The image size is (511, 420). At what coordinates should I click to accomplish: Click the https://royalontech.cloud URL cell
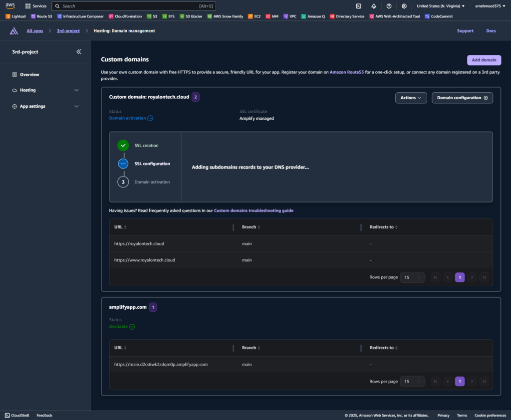(x=139, y=244)
